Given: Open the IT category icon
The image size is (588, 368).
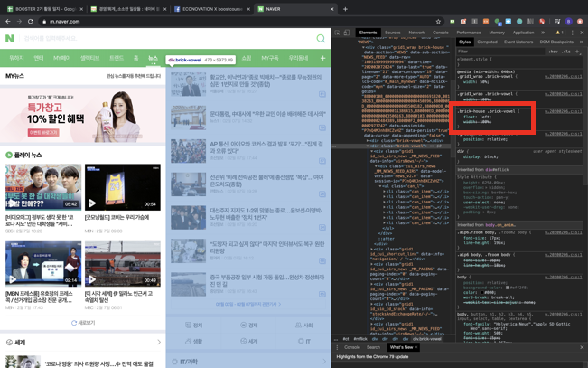Looking at the screenshot, I should coord(301,342).
